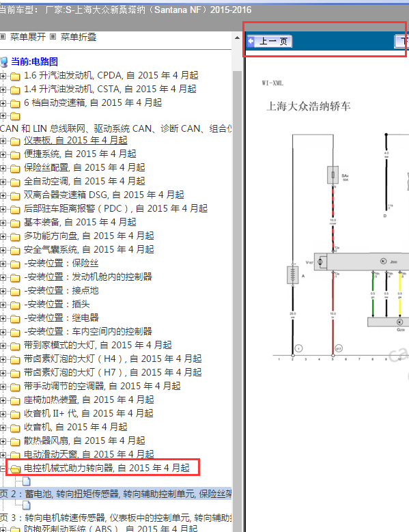Click the folder icon for 带卤素灯泡的大灯（H7）
409x532 pixels.
coord(15,373)
